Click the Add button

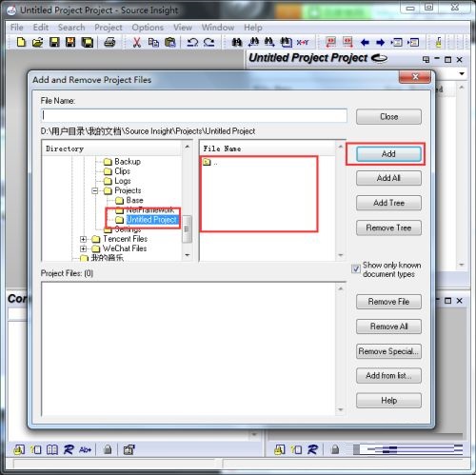tap(388, 154)
